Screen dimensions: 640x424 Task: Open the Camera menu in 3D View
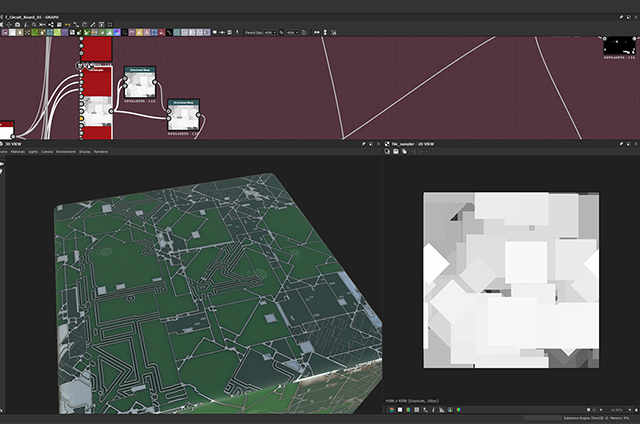pyautogui.click(x=47, y=151)
